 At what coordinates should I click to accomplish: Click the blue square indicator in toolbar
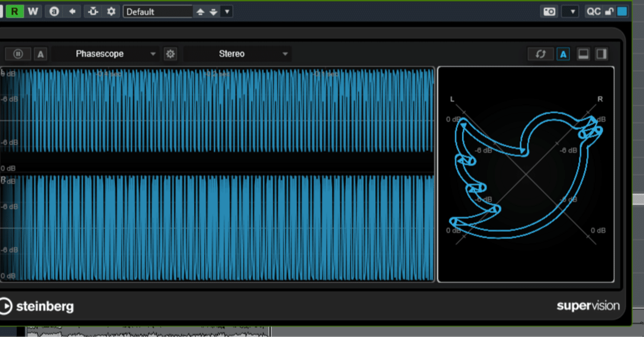622,12
